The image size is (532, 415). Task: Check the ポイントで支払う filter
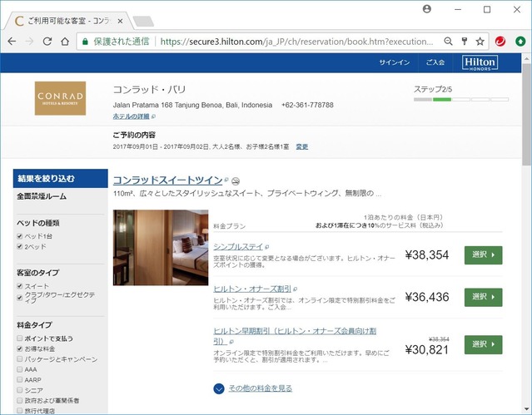pyautogui.click(x=20, y=338)
